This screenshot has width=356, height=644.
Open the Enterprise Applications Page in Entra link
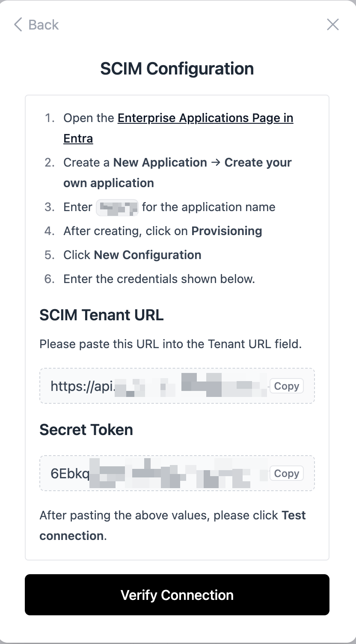(205, 118)
